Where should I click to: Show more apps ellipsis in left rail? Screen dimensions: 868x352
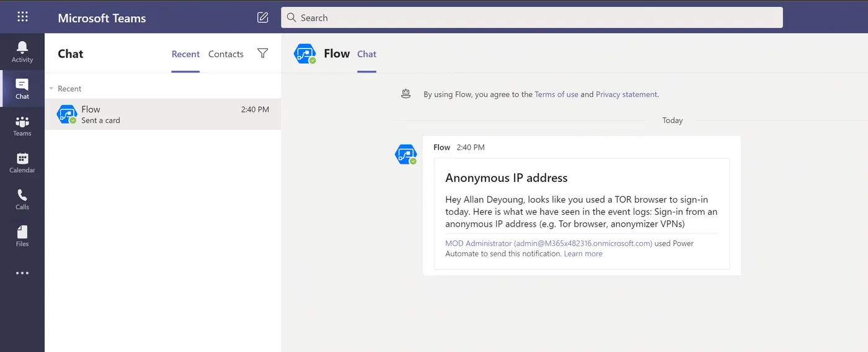(x=22, y=273)
